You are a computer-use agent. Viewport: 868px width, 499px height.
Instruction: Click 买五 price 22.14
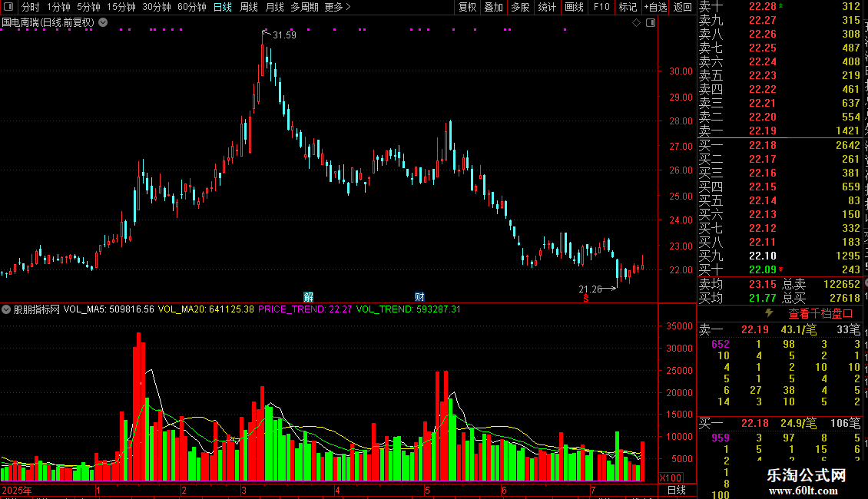[x=762, y=200]
